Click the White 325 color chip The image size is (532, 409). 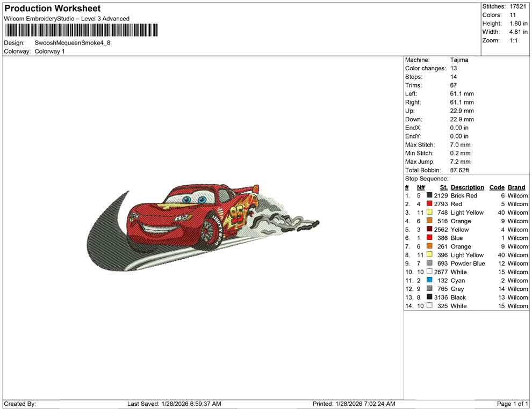429,306
